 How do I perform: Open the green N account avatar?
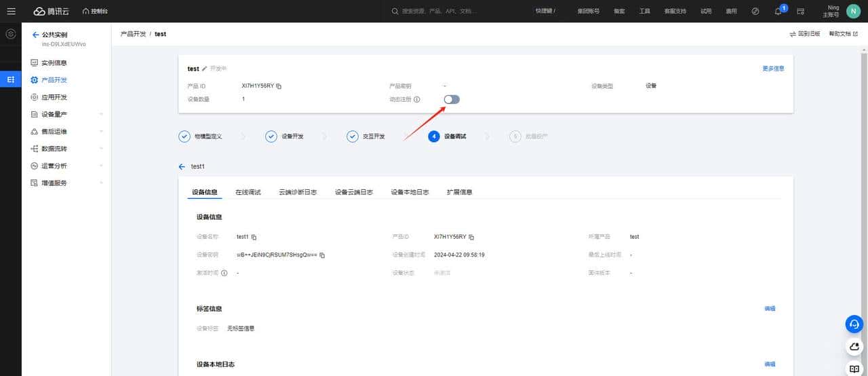852,11
